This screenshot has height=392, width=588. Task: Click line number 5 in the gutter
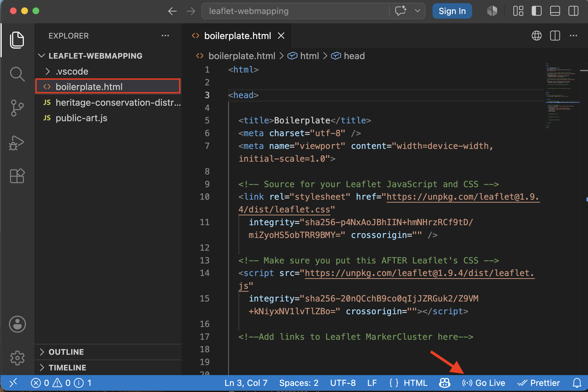(x=207, y=120)
